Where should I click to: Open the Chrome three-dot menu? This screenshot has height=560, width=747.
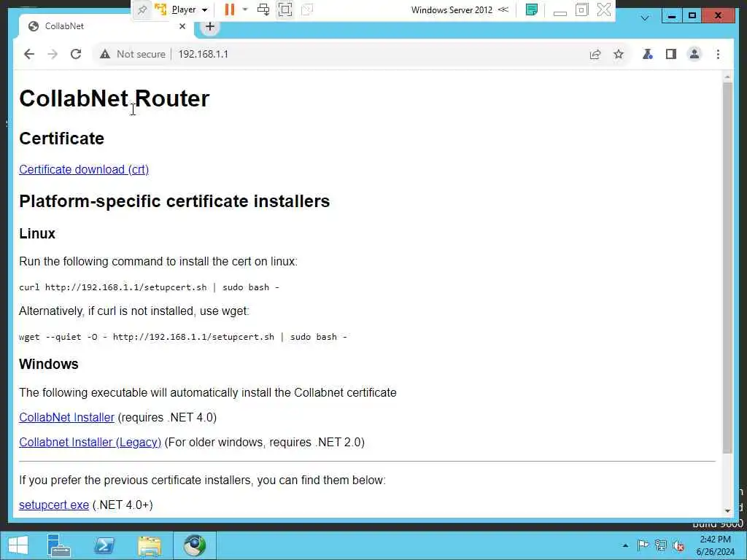718,54
